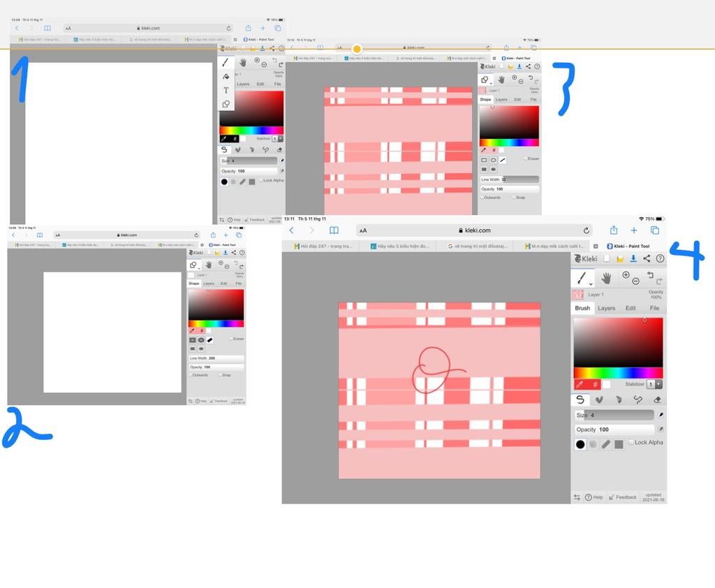Choose the square brush tip in screenshot 4

pyautogui.click(x=619, y=444)
